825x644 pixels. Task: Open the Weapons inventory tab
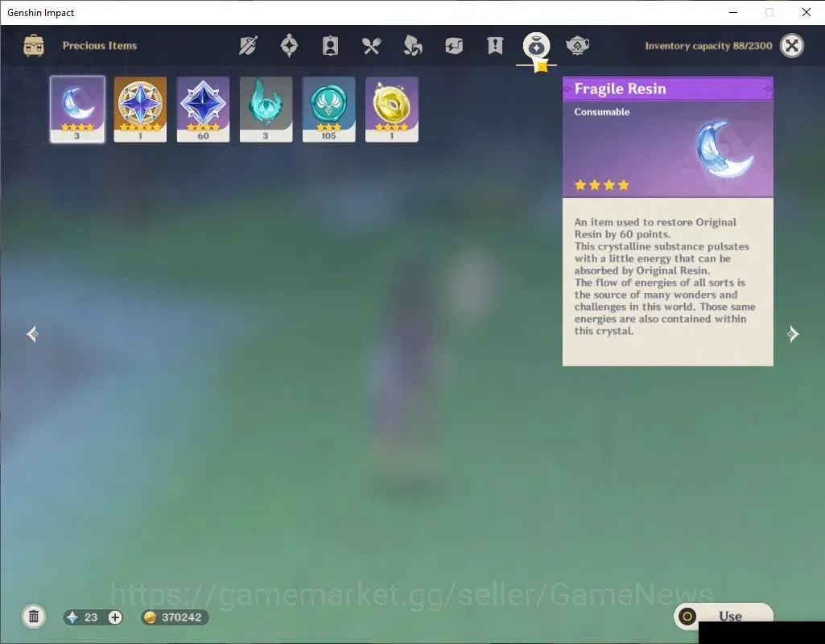click(248, 46)
